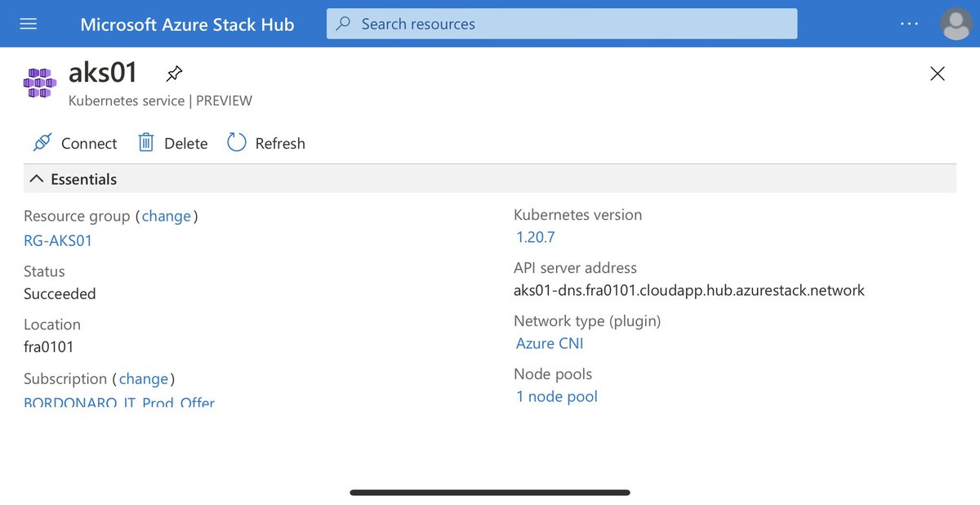Open Kubernetes version 1.20.7 details
This screenshot has width=980, height=505.
click(x=535, y=237)
